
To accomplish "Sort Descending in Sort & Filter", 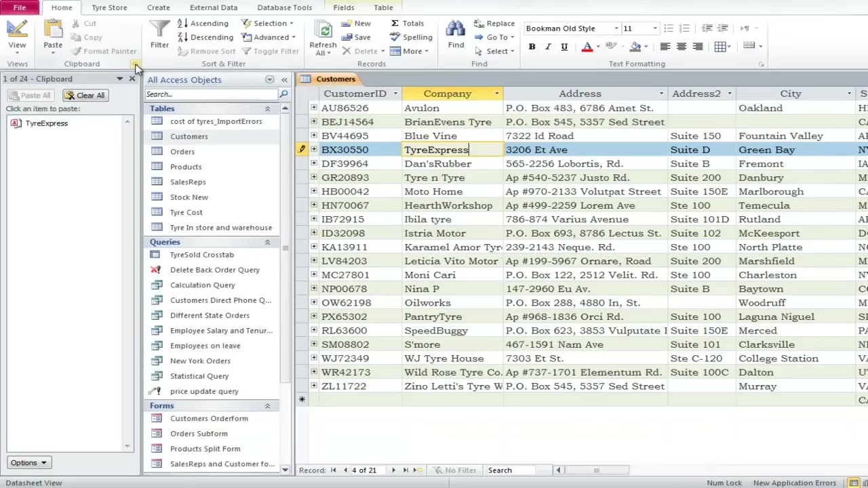I will [x=205, y=37].
